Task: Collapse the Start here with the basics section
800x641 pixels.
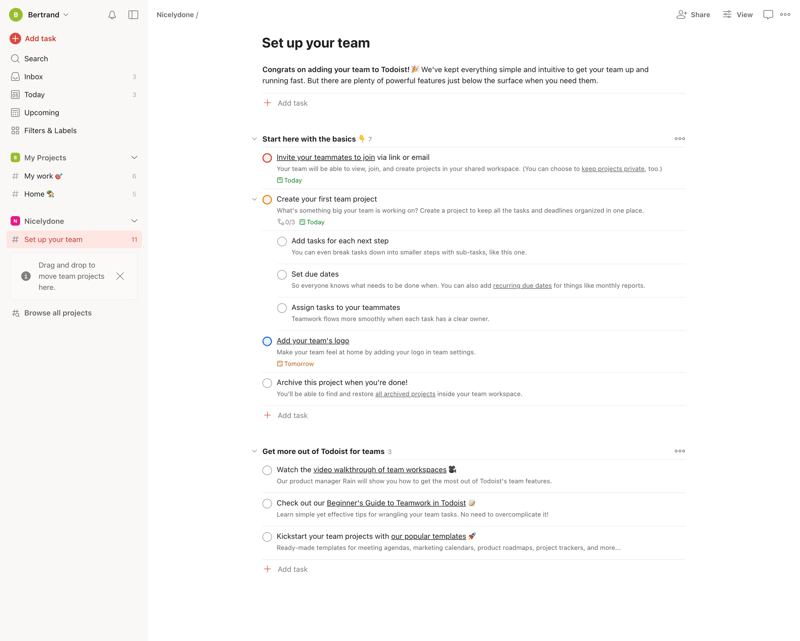Action: [254, 138]
